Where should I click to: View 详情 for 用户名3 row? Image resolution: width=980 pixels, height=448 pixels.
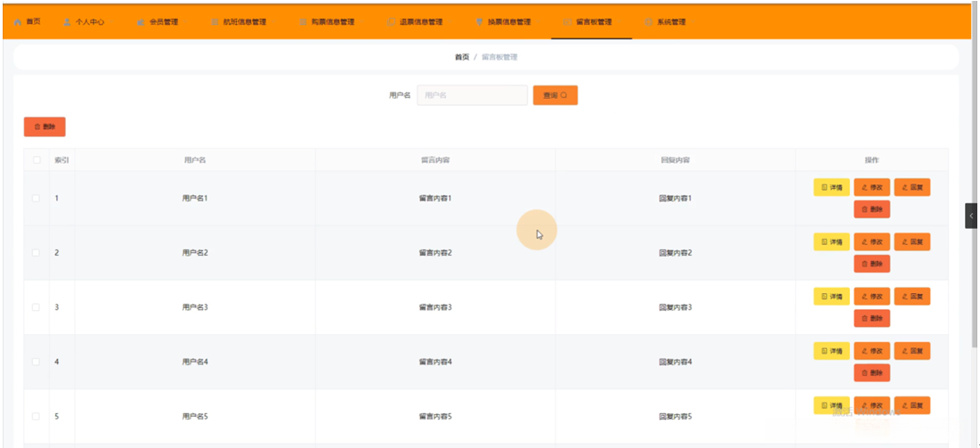pos(831,296)
